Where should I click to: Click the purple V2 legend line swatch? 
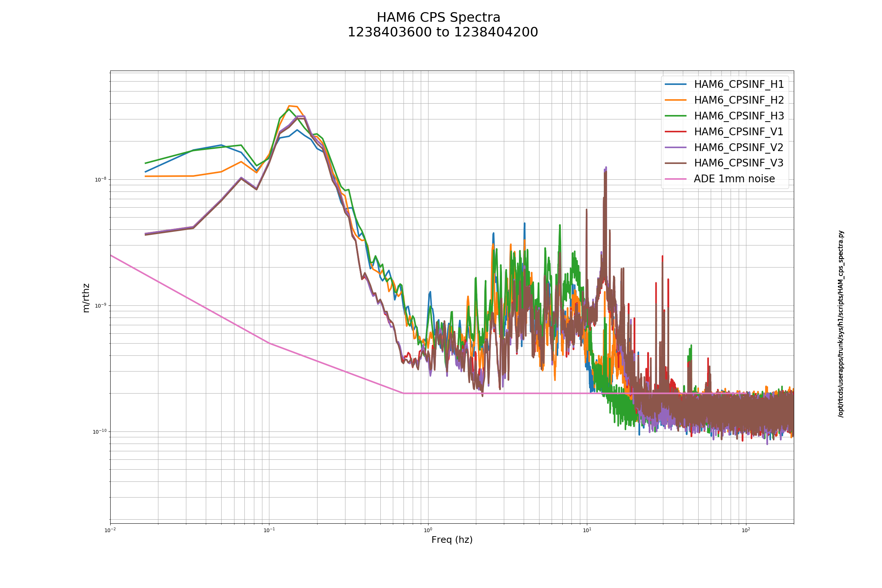click(676, 147)
